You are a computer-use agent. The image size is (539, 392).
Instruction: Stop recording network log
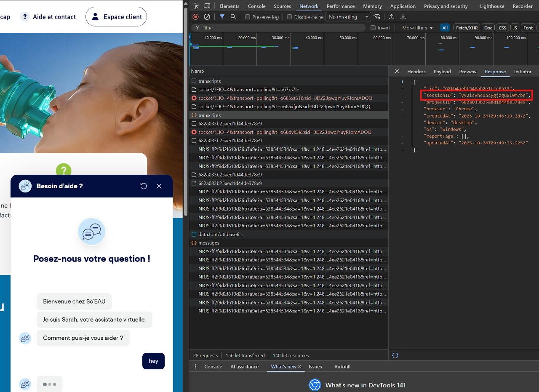click(x=195, y=17)
